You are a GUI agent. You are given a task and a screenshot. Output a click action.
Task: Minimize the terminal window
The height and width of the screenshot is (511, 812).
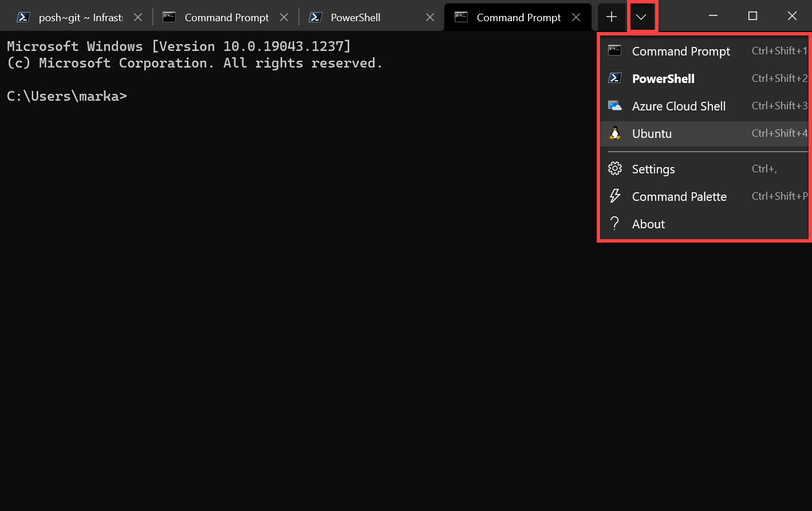click(713, 16)
